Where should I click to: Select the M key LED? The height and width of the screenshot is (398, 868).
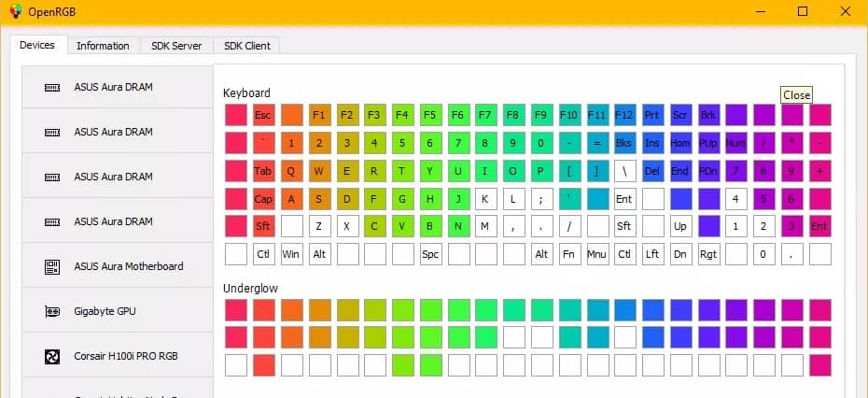coord(486,226)
